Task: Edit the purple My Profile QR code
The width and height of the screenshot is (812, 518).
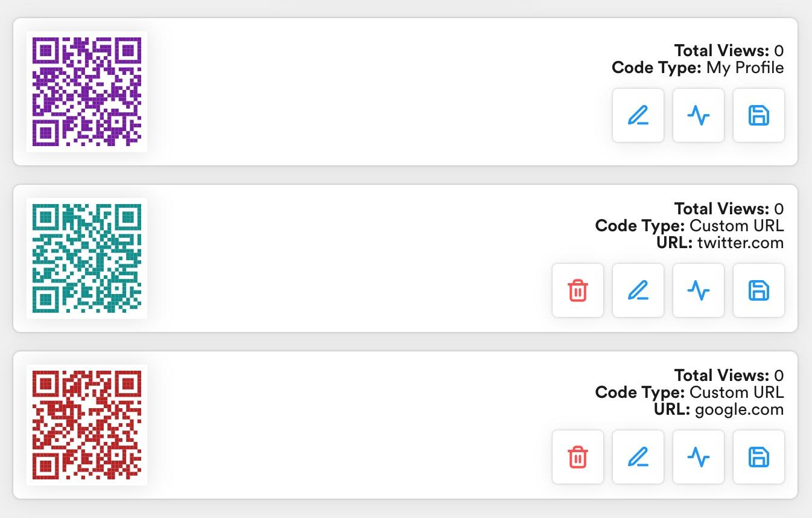Action: pyautogui.click(x=638, y=115)
